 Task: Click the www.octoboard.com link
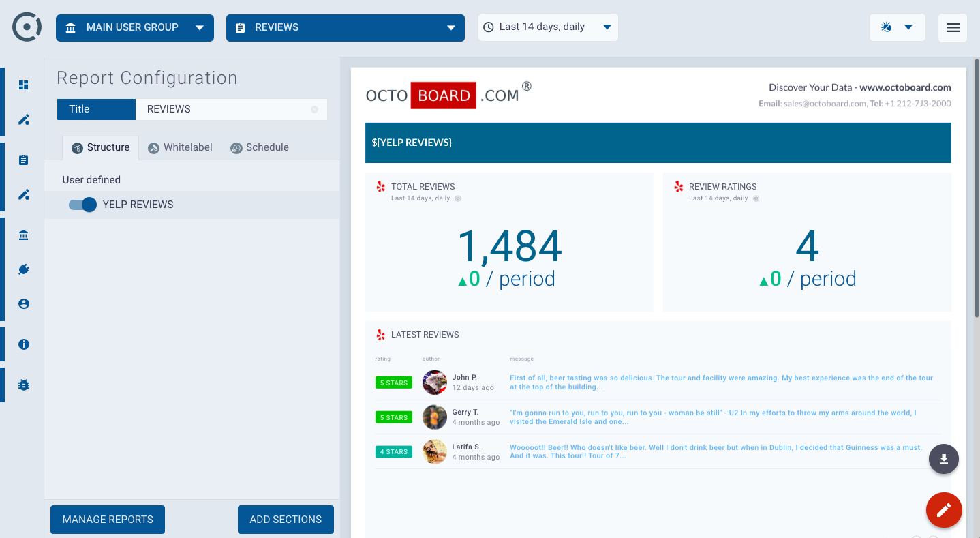click(x=905, y=87)
